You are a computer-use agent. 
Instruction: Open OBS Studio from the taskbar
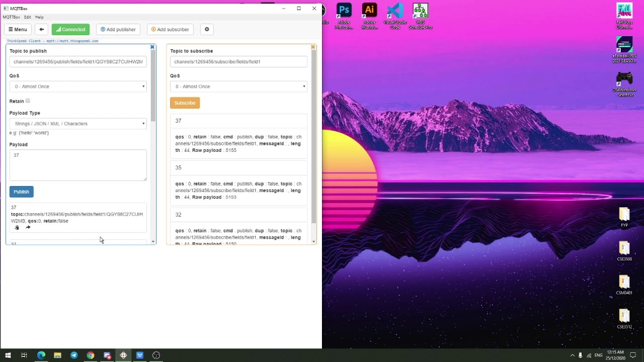click(156, 355)
